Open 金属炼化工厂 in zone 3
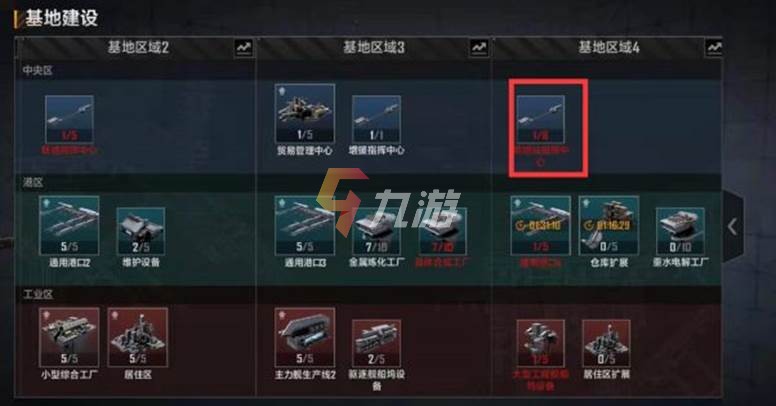The height and width of the screenshot is (406, 776). tap(376, 231)
